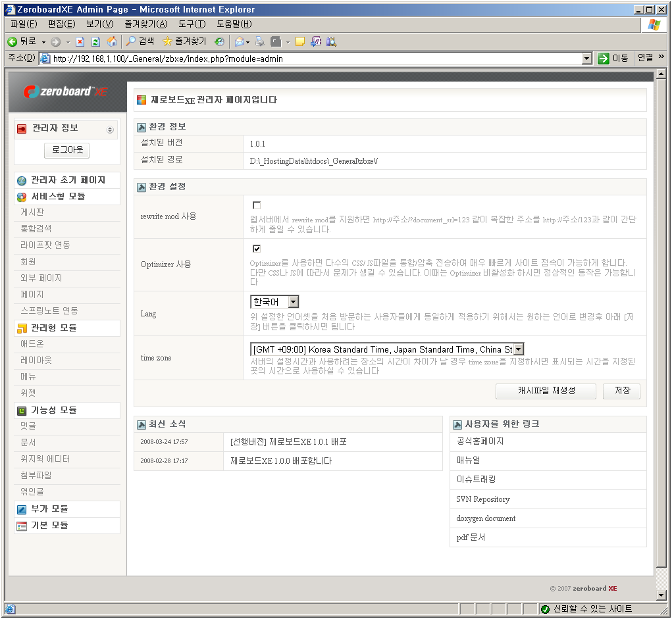Open the doxygen document link

486,519
